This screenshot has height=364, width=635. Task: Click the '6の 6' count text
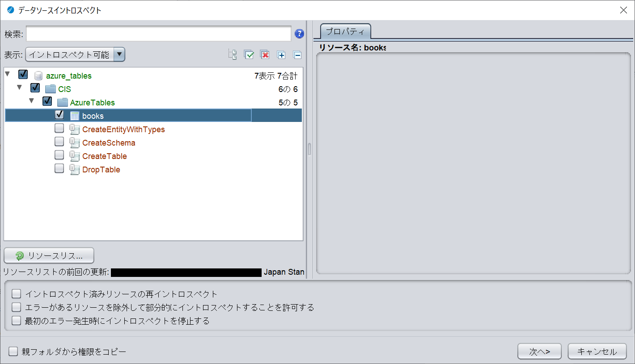(288, 89)
